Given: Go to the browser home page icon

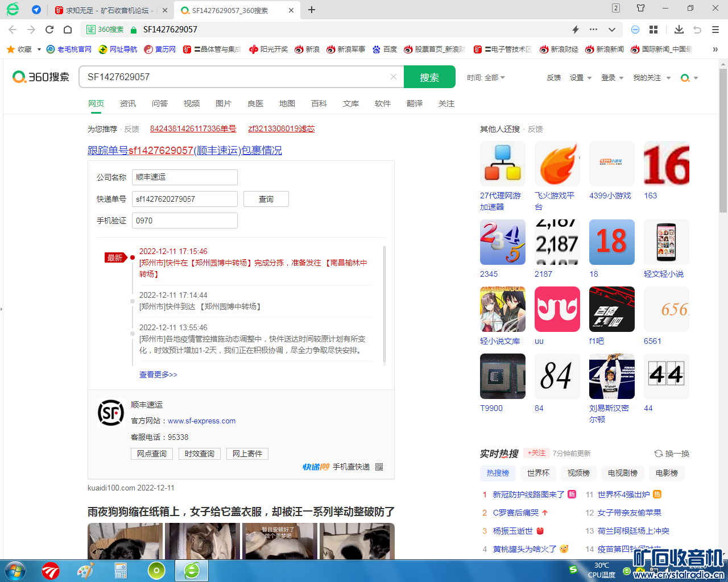Looking at the screenshot, I should [68, 30].
